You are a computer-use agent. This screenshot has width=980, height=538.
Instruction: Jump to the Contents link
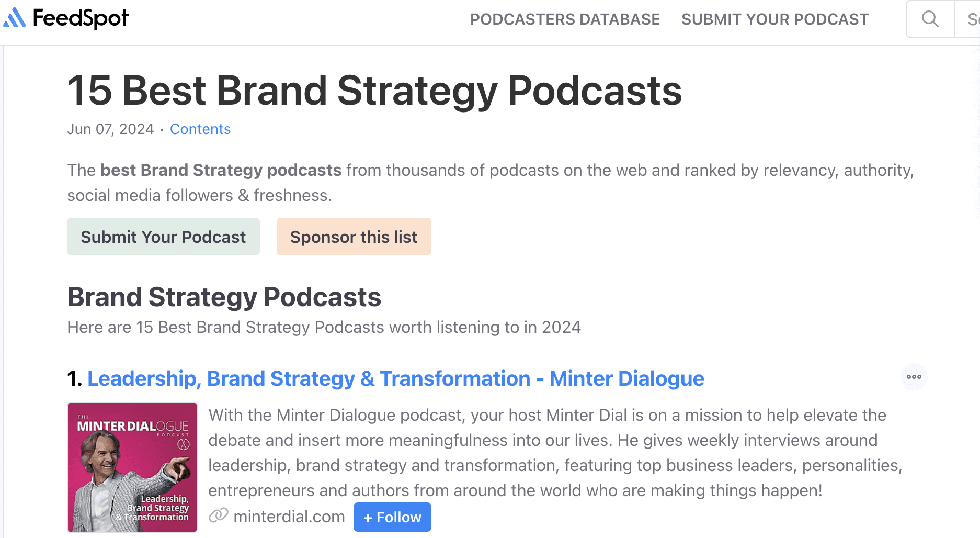pos(200,129)
